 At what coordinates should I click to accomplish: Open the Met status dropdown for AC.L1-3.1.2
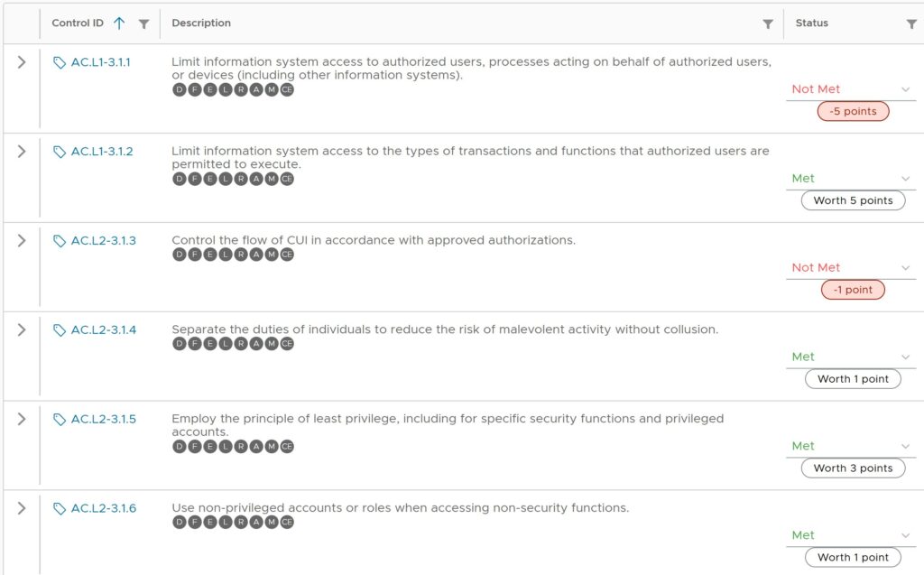click(x=905, y=179)
